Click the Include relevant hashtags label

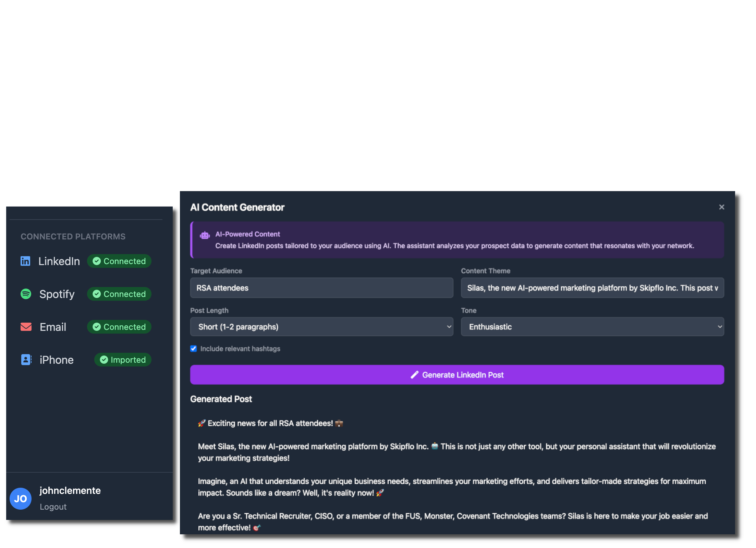(240, 349)
